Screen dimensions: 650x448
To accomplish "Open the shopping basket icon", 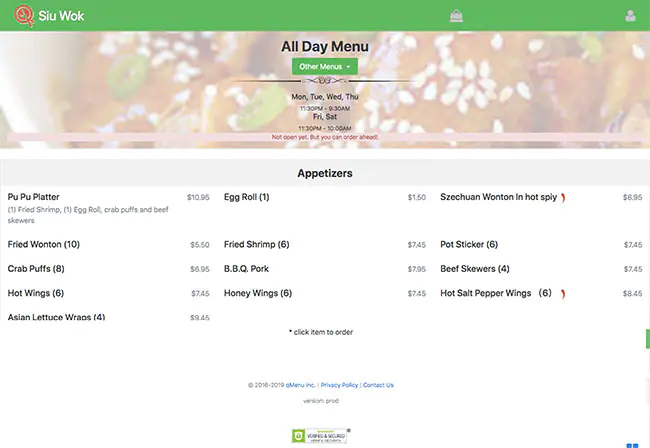I will 457,15.
